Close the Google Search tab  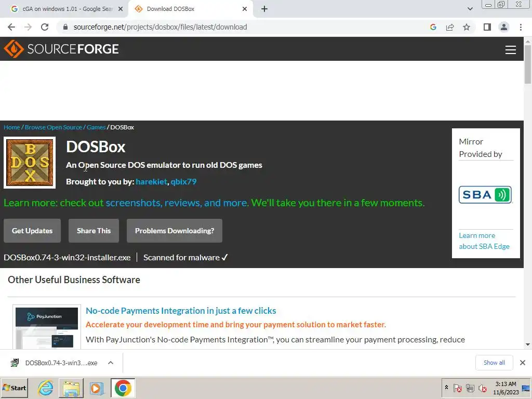(x=121, y=9)
